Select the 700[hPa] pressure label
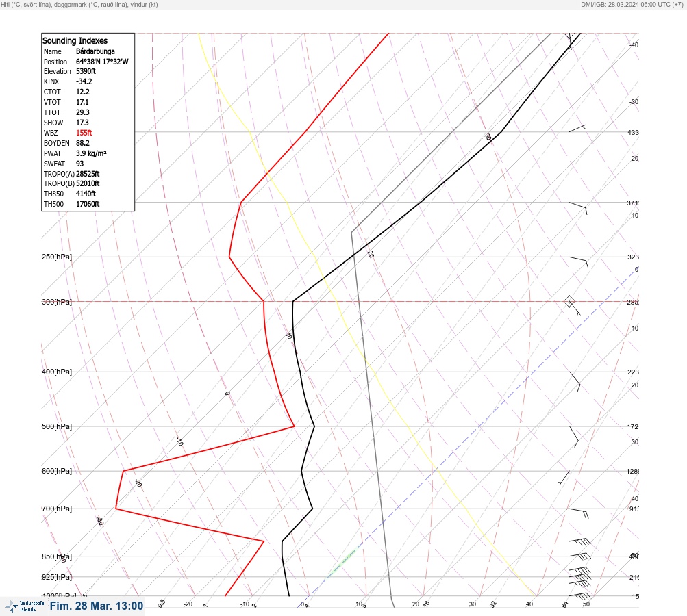Viewport: 687px width, 616px height. [57, 509]
